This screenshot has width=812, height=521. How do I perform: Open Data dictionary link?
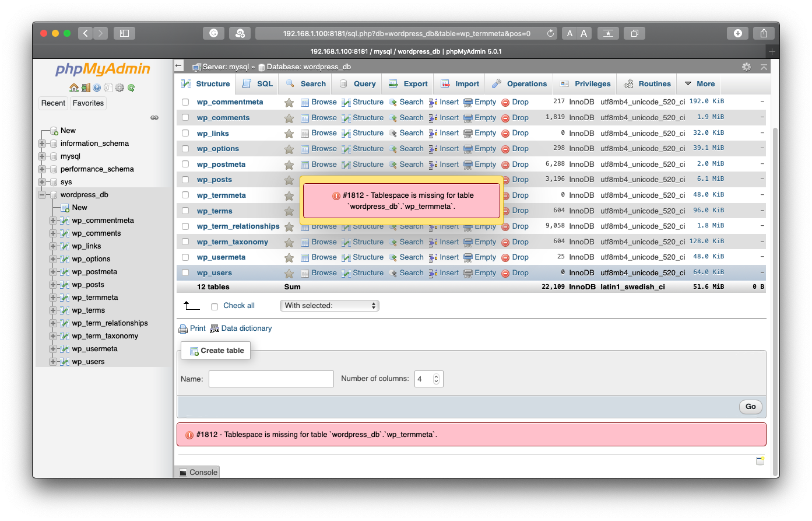(241, 328)
